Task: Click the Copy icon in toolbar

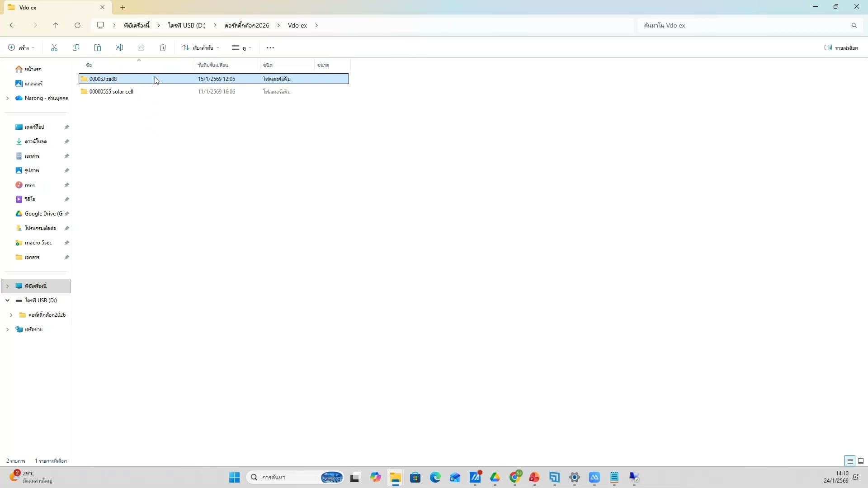Action: [76, 48]
